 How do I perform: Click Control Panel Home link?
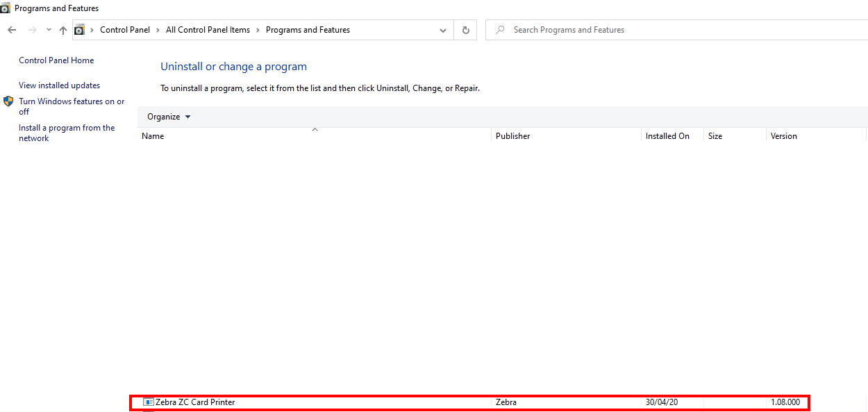56,60
